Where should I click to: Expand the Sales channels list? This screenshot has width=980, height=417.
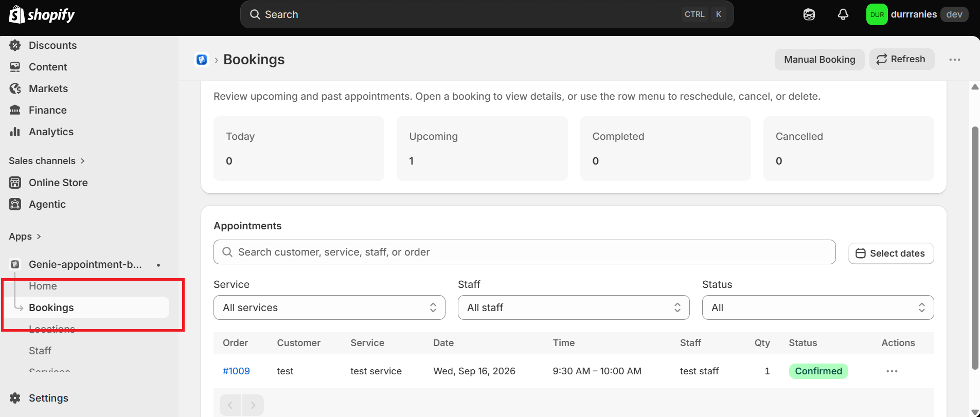pyautogui.click(x=47, y=161)
